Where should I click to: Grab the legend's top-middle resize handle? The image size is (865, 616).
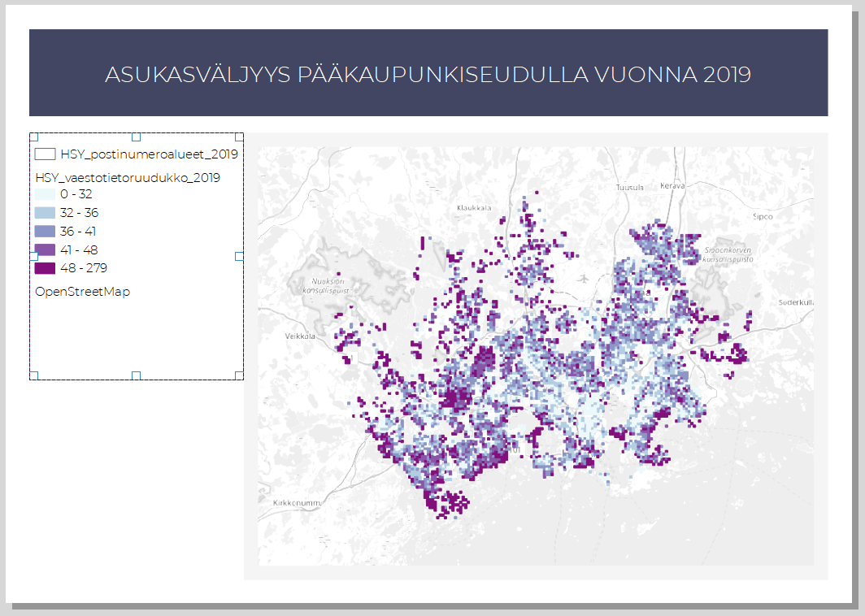(x=136, y=137)
